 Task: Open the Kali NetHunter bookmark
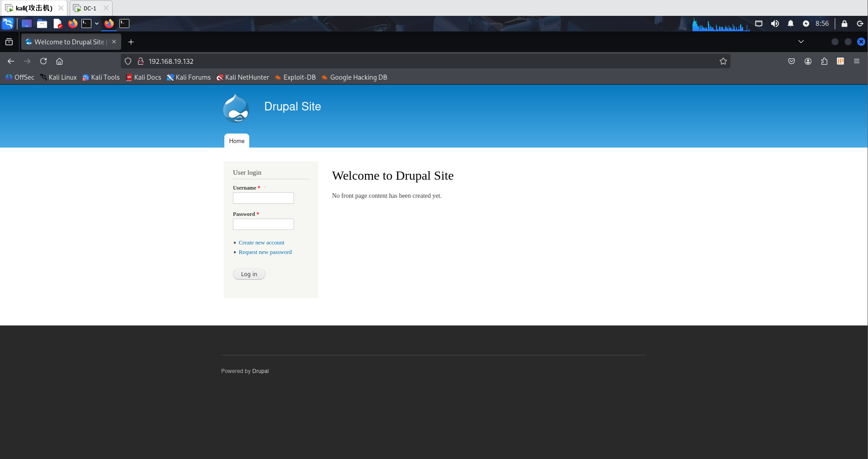point(242,77)
